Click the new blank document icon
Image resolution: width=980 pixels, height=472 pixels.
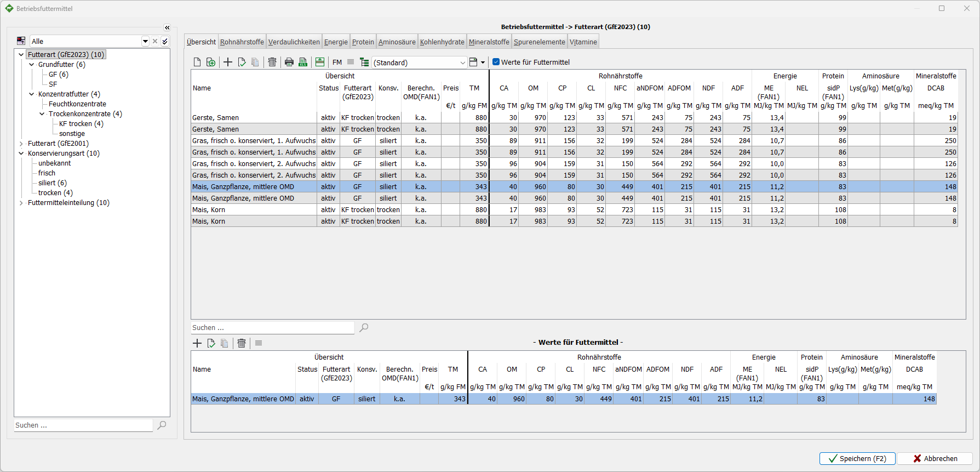pyautogui.click(x=197, y=62)
